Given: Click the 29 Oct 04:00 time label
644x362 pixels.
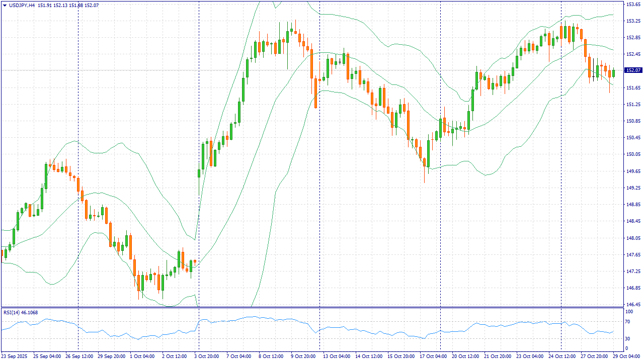Looking at the screenshot, I should (x=626, y=356).
